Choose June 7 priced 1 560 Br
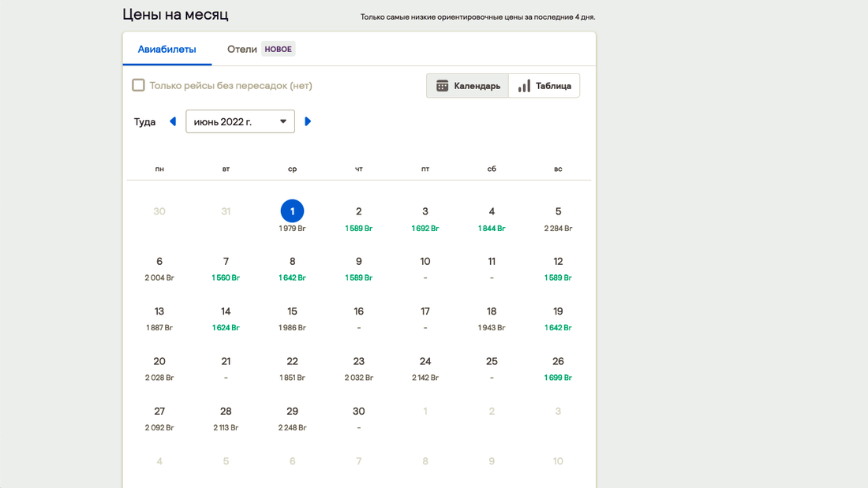This screenshot has height=488, width=868. coord(226,268)
